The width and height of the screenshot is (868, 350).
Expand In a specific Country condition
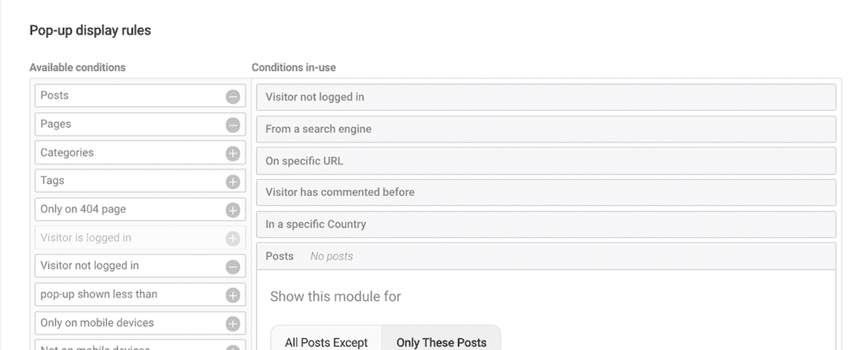click(x=546, y=225)
